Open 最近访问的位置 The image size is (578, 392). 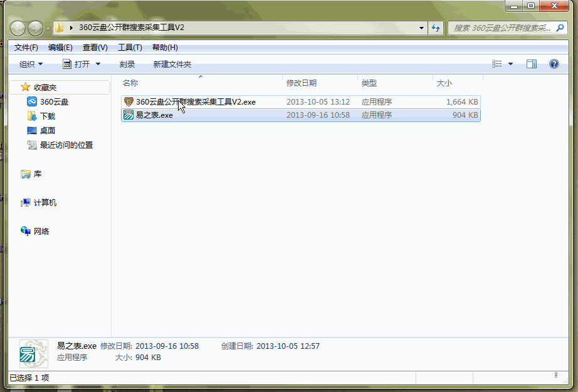(66, 145)
